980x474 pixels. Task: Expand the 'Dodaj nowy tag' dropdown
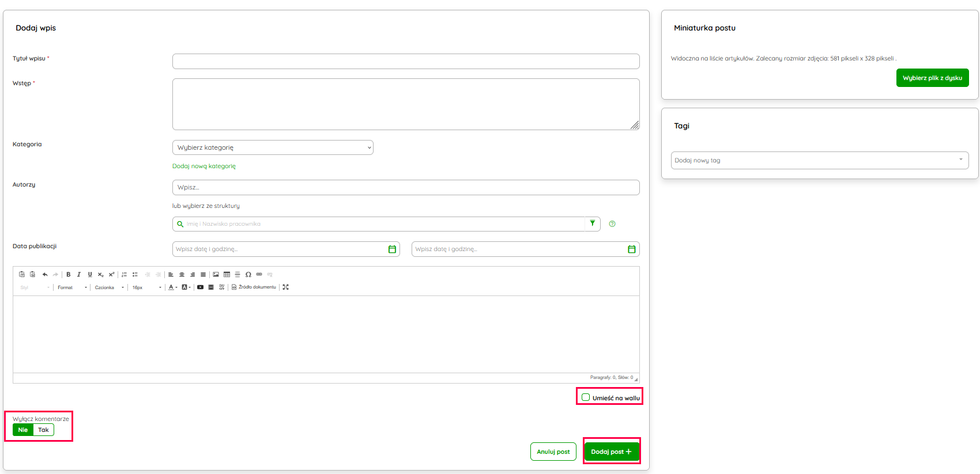[819, 160]
